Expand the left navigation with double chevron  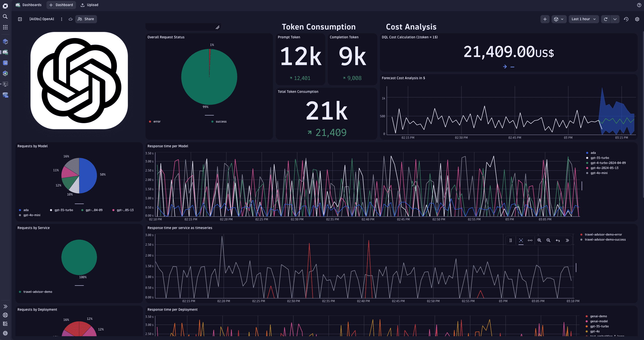5,306
